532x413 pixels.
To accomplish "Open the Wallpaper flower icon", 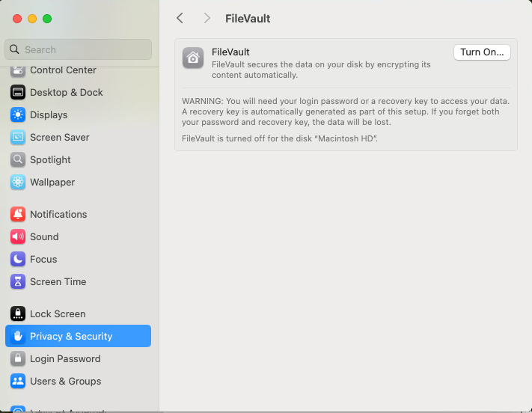I will point(18,183).
